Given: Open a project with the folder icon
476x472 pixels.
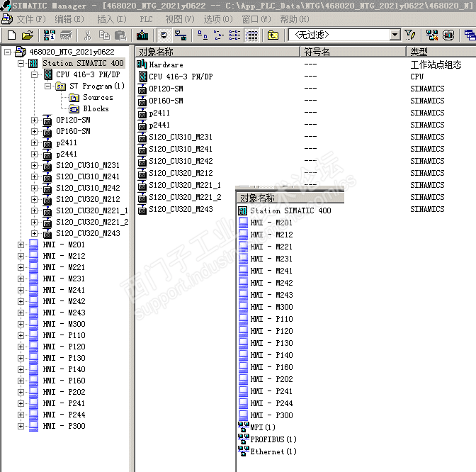Looking at the screenshot, I should (x=28, y=35).
